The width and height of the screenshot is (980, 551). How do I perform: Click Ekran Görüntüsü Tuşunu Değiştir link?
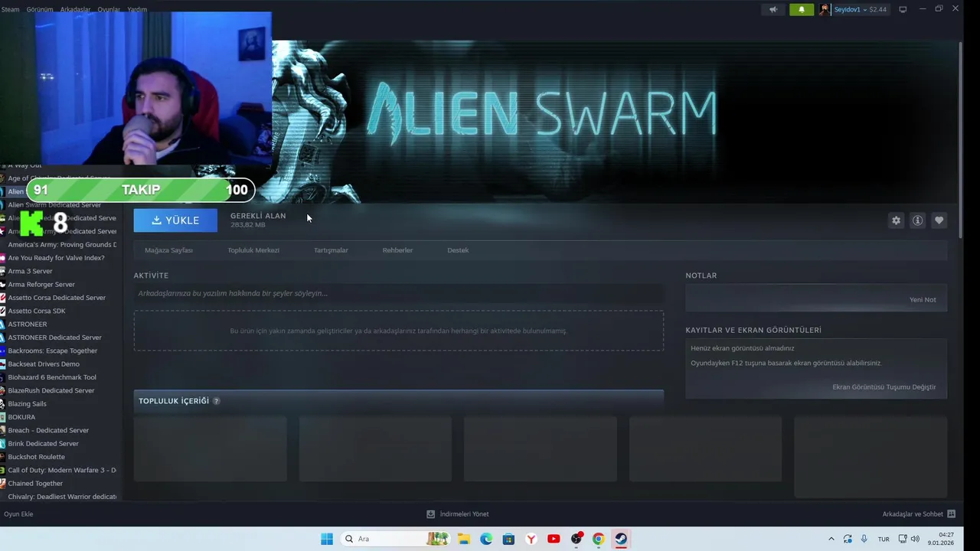(884, 387)
